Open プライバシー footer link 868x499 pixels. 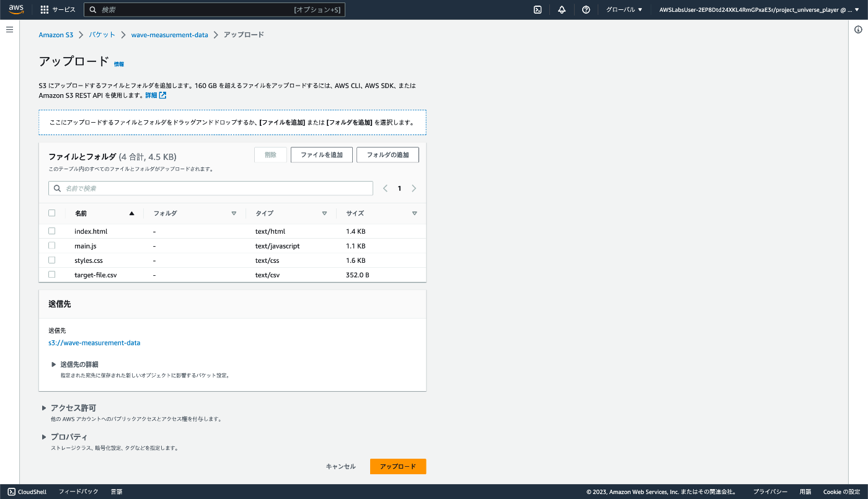(x=771, y=492)
